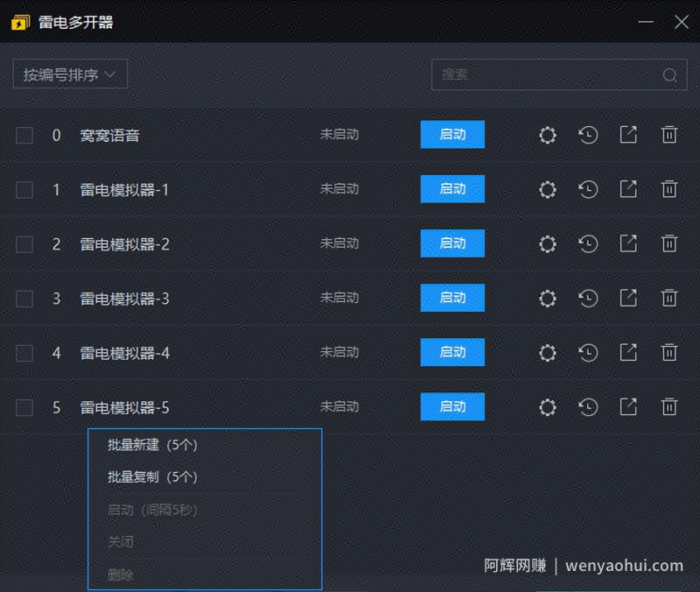Tick the checkbox for 雷电模拟器-4
Screen dimensions: 700x592
(x=24, y=354)
